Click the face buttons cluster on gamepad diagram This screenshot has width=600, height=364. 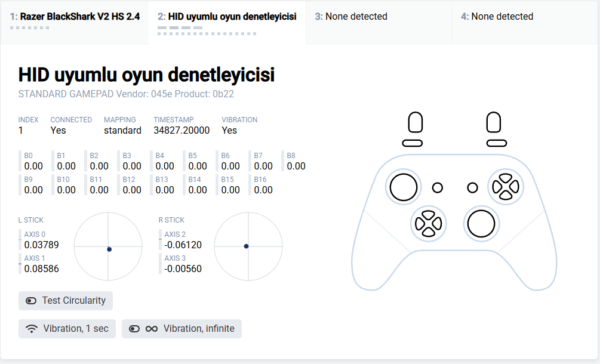click(506, 187)
